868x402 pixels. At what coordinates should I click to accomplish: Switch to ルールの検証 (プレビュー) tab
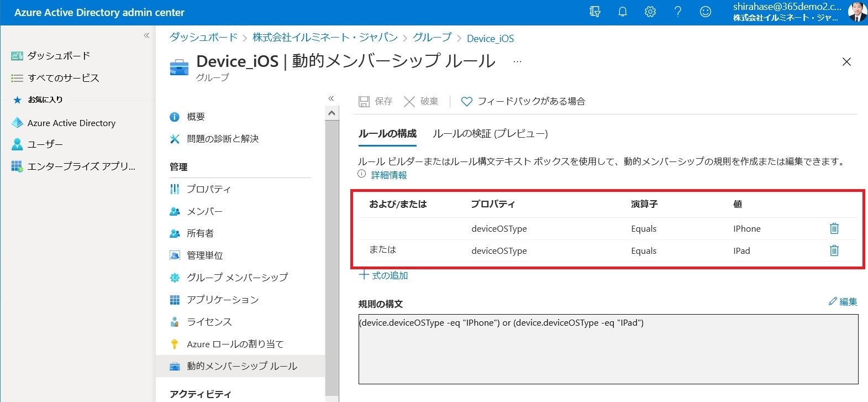click(490, 133)
